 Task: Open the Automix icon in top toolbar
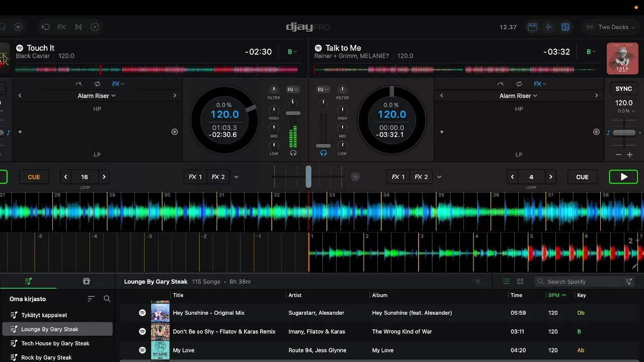tap(45, 27)
